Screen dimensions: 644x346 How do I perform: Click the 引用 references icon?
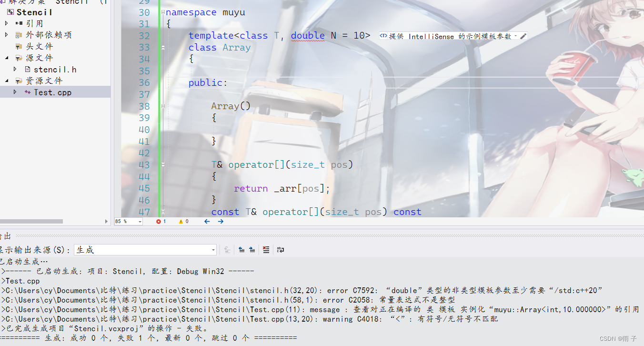tap(19, 23)
